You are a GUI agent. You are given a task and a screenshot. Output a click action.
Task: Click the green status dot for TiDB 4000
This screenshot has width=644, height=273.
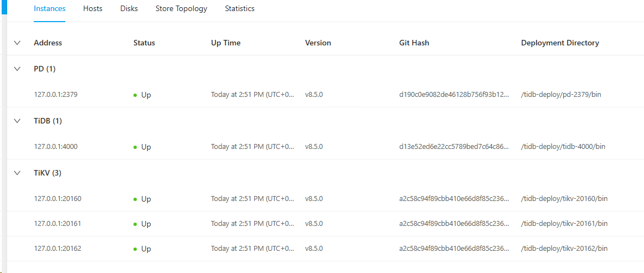pyautogui.click(x=135, y=147)
